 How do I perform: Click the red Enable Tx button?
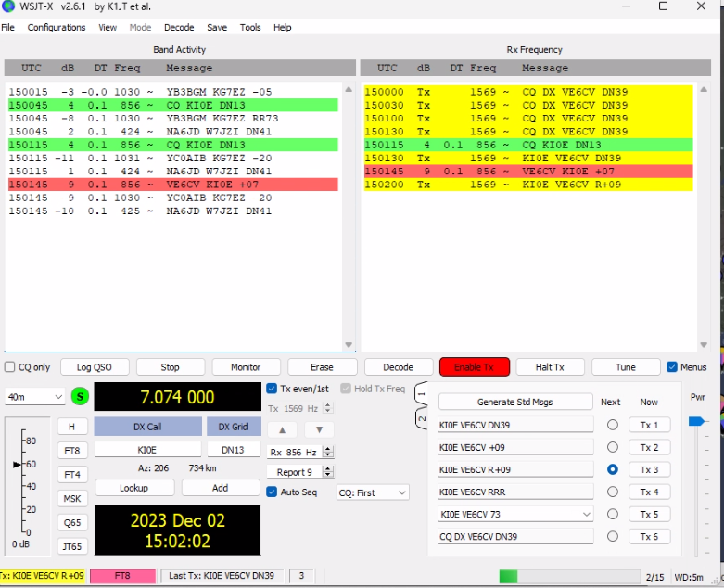click(474, 367)
